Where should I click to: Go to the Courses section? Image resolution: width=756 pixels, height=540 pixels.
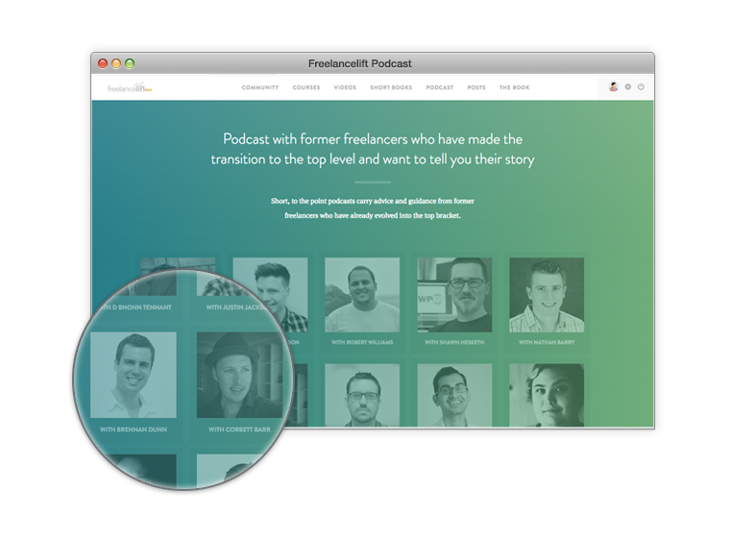tap(306, 87)
